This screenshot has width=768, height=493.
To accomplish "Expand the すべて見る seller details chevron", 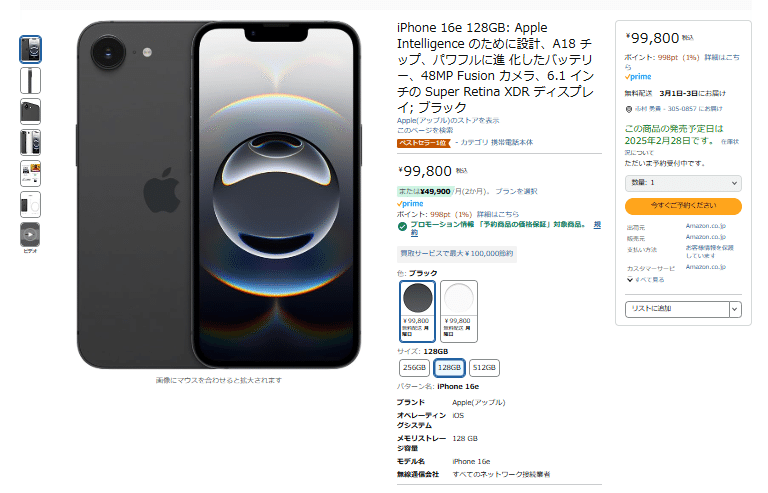I will pyautogui.click(x=630, y=280).
